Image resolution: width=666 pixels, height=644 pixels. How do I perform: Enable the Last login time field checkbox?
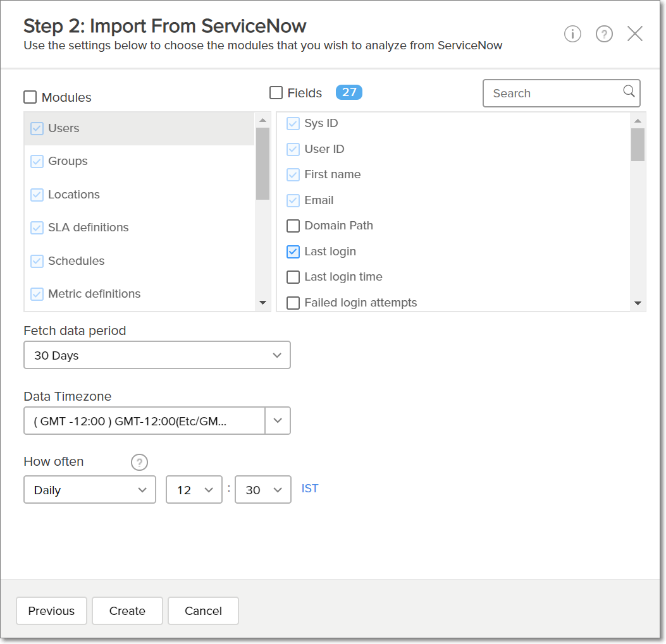(x=293, y=277)
